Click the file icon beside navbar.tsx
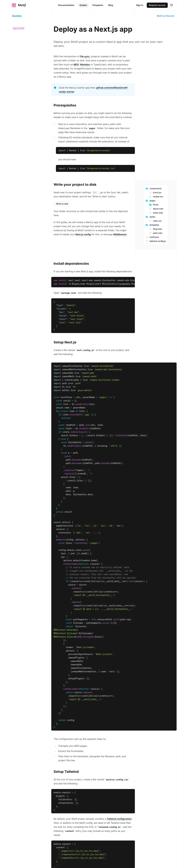 pos(151,196)
